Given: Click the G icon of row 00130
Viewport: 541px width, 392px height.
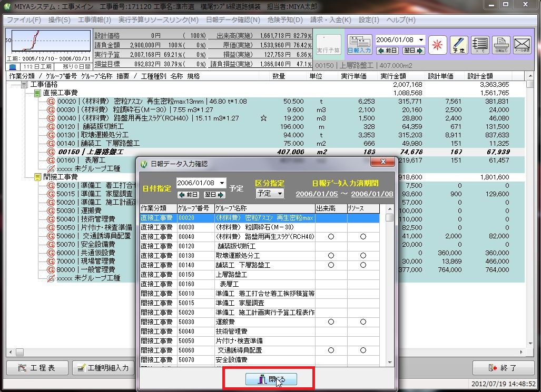Looking at the screenshot, I should tap(51, 135).
